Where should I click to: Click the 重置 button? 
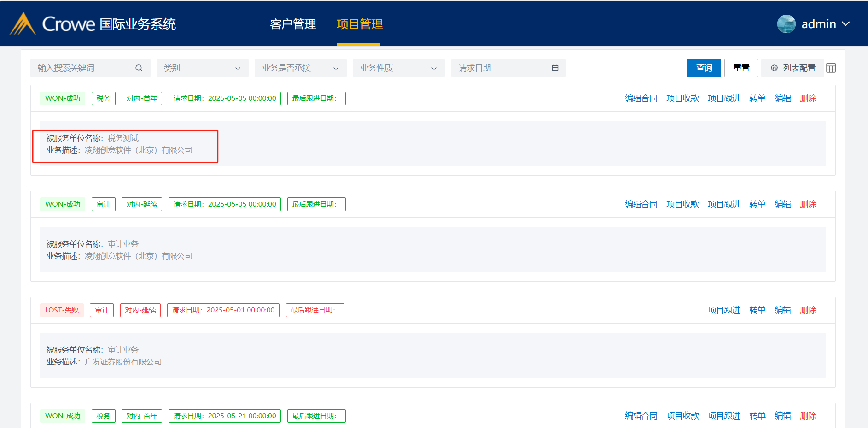tap(741, 68)
